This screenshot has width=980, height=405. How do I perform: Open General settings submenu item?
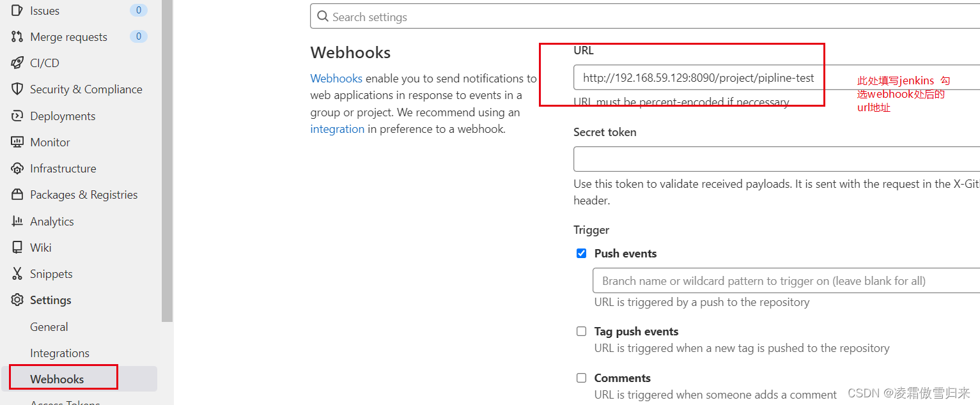click(49, 327)
